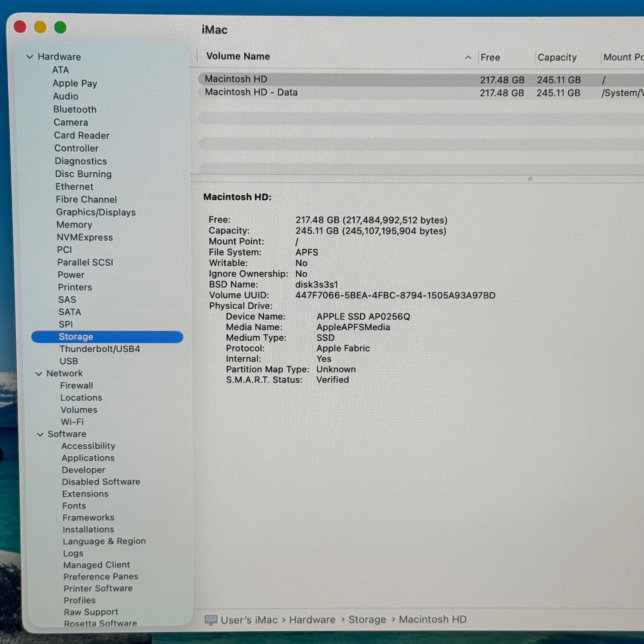Collapse the Network section chevron
Image resolution: width=644 pixels, height=644 pixels.
click(39, 374)
